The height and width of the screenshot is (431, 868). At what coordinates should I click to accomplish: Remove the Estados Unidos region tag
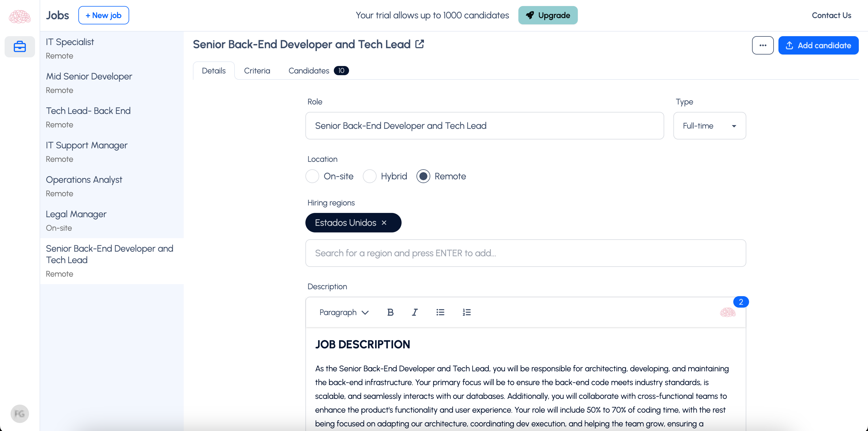coord(384,223)
